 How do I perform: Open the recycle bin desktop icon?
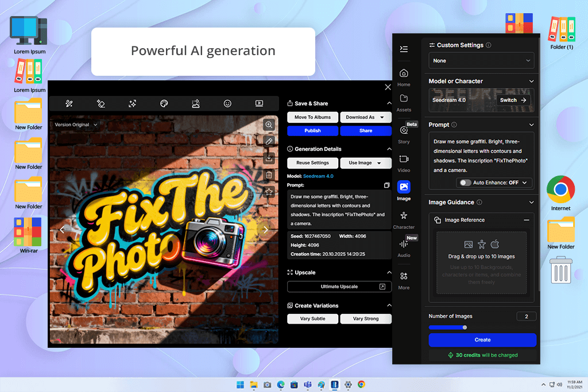point(561,270)
